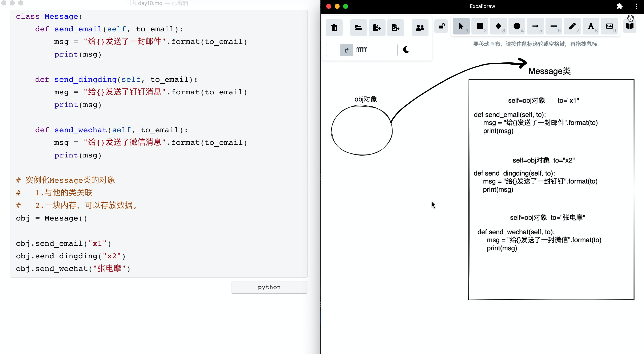Select the Ellipse tool
The width and height of the screenshot is (644, 354).
click(517, 26)
